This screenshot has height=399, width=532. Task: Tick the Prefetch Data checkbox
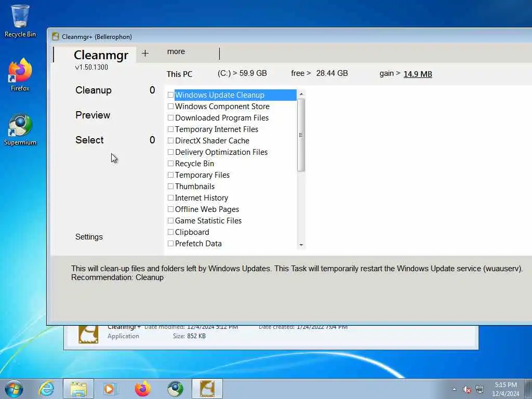pyautogui.click(x=170, y=243)
